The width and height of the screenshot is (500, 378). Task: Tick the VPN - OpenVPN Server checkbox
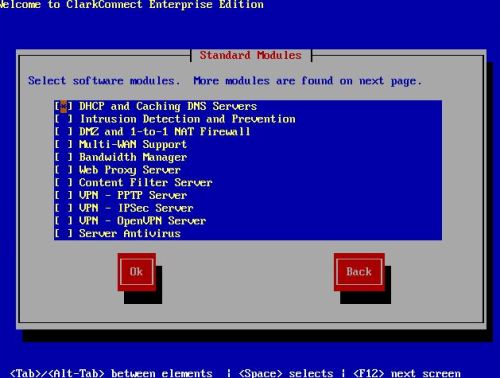coord(63,220)
